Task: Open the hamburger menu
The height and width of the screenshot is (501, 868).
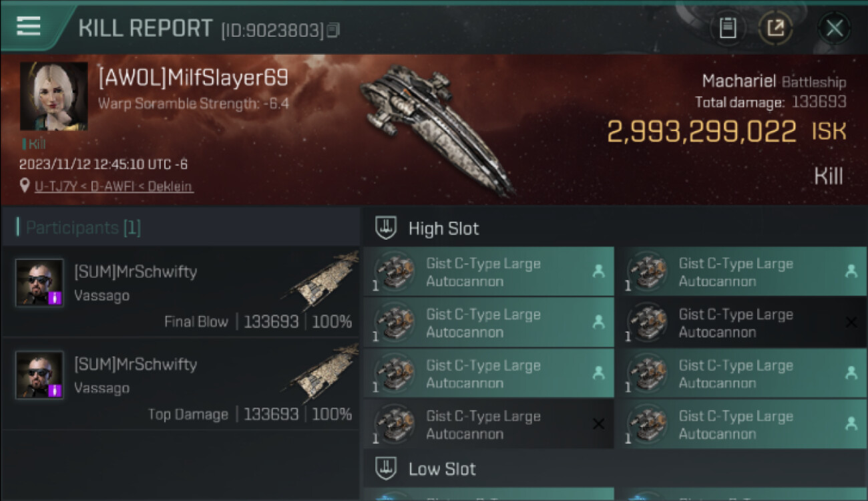Action: 29,27
